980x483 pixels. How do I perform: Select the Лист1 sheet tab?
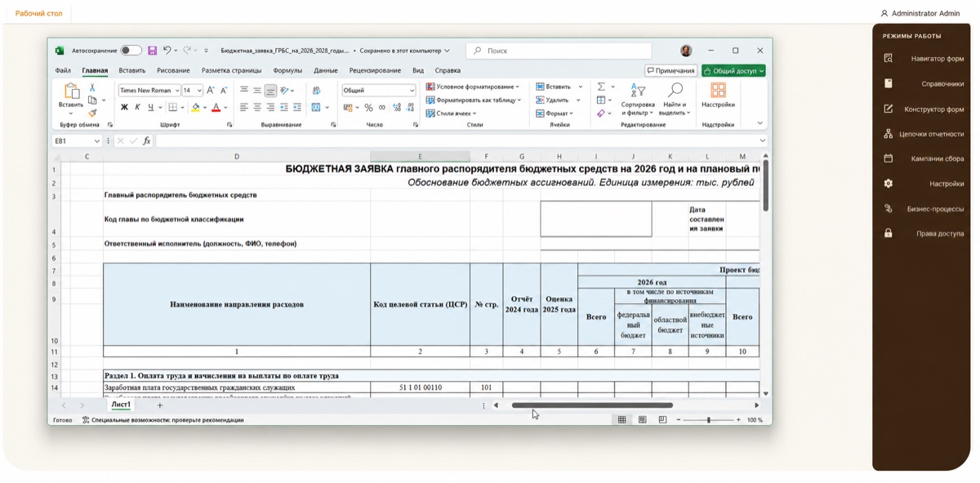tap(121, 405)
